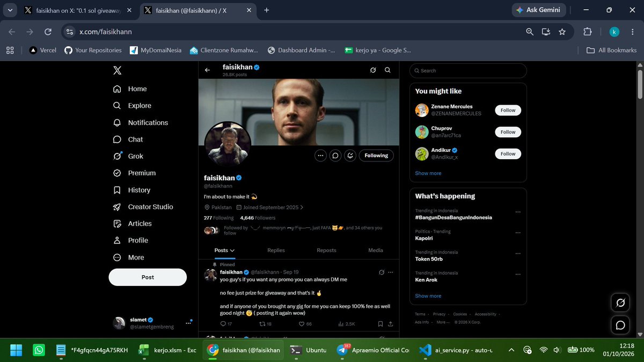
Task: Open faisikhan's profile picture
Action: pyautogui.click(x=228, y=144)
